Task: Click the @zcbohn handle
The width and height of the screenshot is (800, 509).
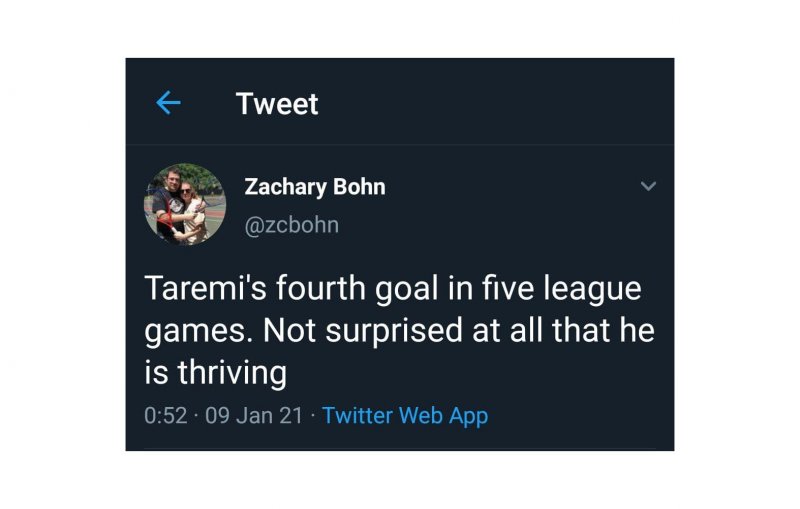Action: pos(291,225)
